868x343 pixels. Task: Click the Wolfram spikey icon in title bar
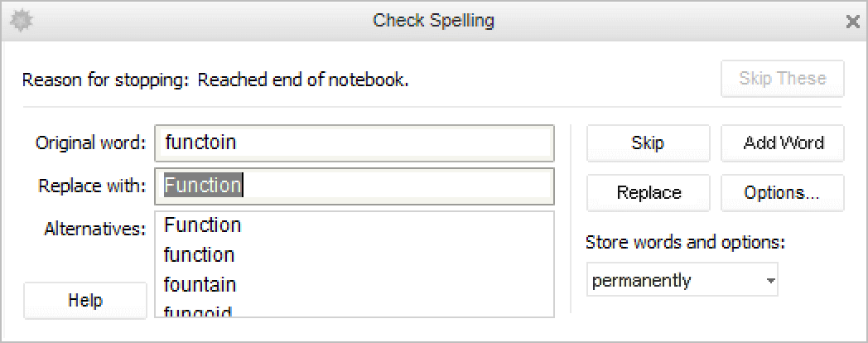coord(20,21)
